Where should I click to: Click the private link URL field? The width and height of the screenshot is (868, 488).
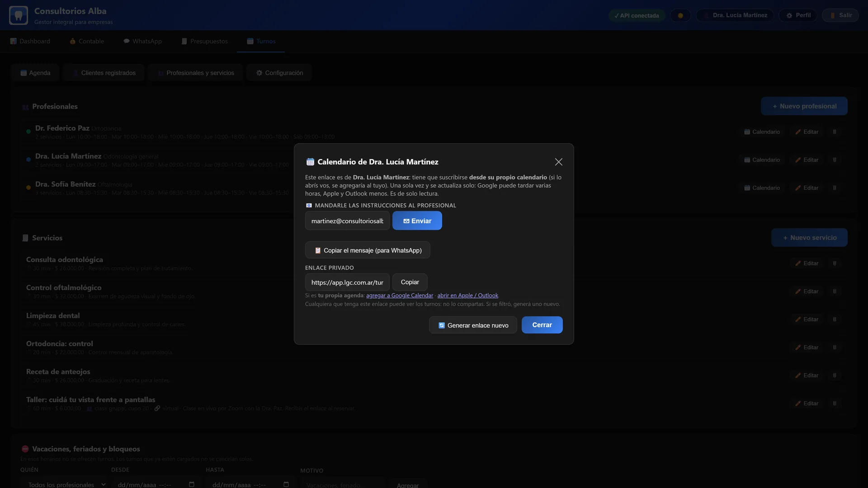tap(347, 282)
